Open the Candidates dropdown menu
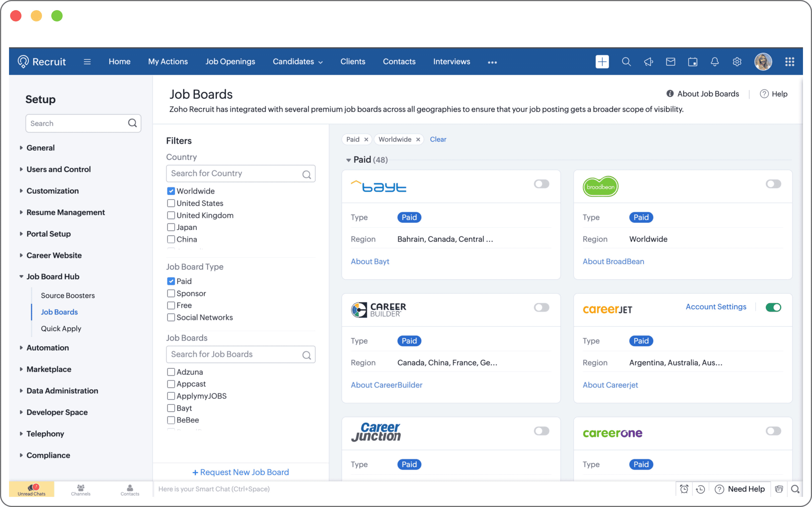 tap(297, 61)
